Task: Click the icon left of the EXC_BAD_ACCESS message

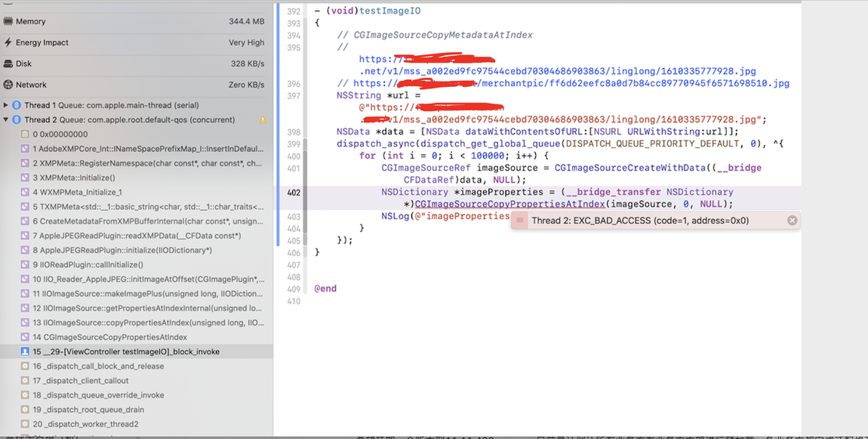Action: 520,221
